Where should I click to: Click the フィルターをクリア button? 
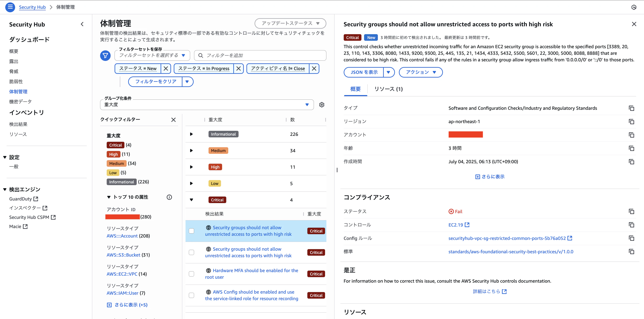click(156, 82)
